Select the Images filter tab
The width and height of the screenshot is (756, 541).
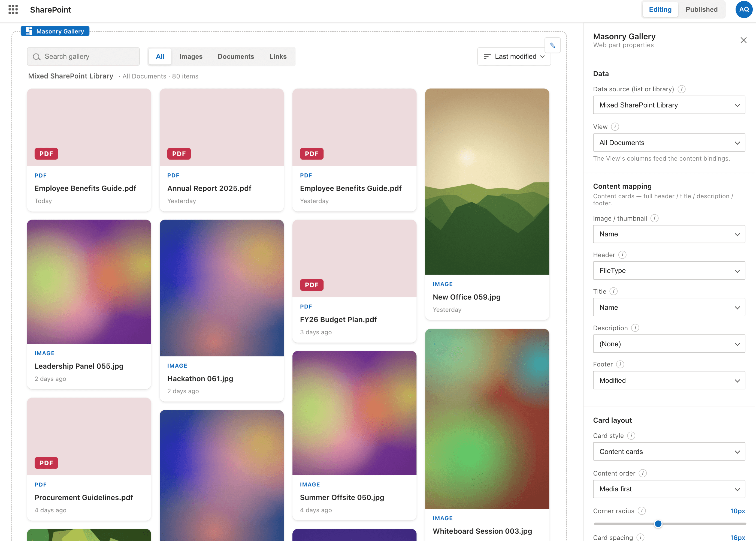point(191,57)
